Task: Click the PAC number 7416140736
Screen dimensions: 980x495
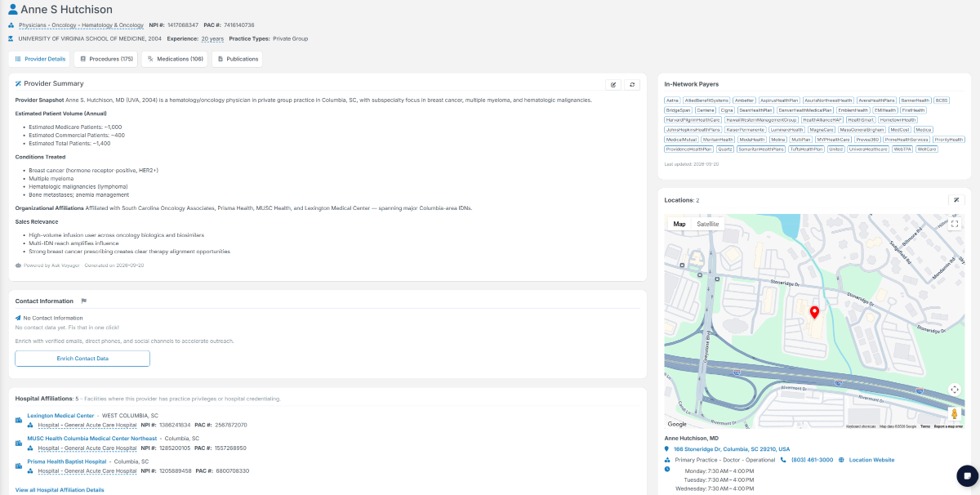Action: 238,25
